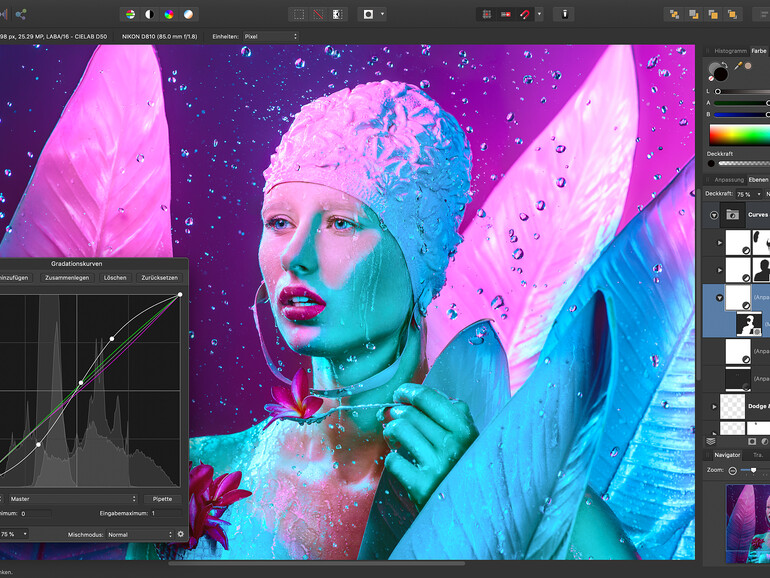
Task: Click the Pipette button in curves dialog
Action: (162, 498)
